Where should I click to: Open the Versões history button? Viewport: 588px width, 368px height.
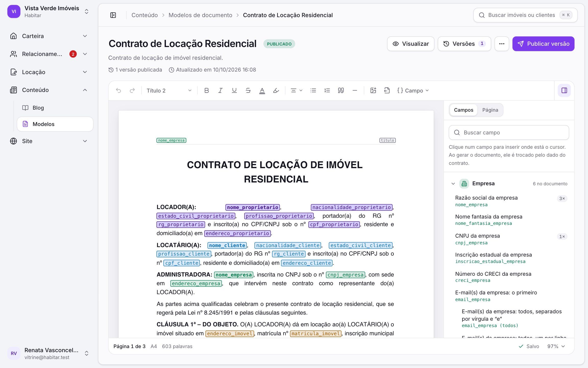coord(464,44)
